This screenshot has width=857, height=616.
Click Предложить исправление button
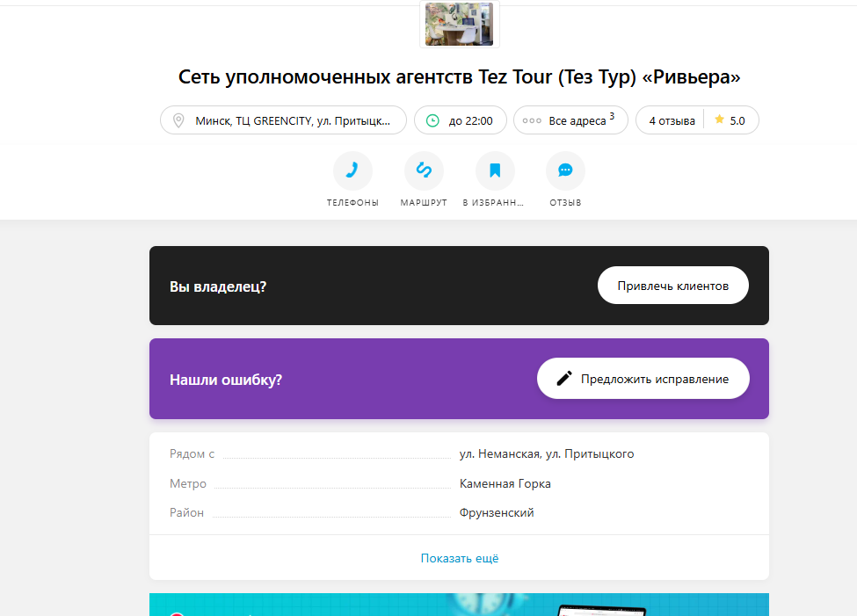[643, 378]
